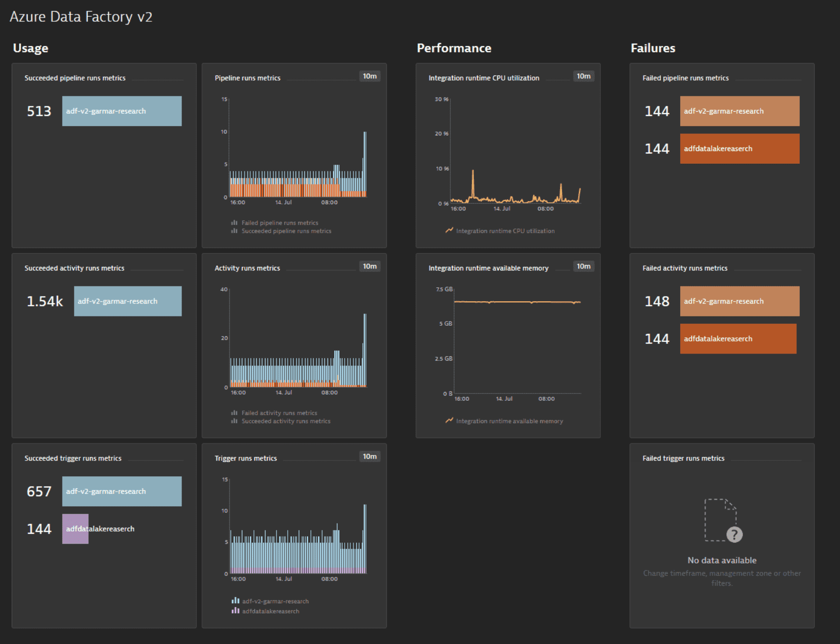Click the 1.54k succeeded activity runs value
This screenshot has height=644, width=840.
[x=44, y=301]
